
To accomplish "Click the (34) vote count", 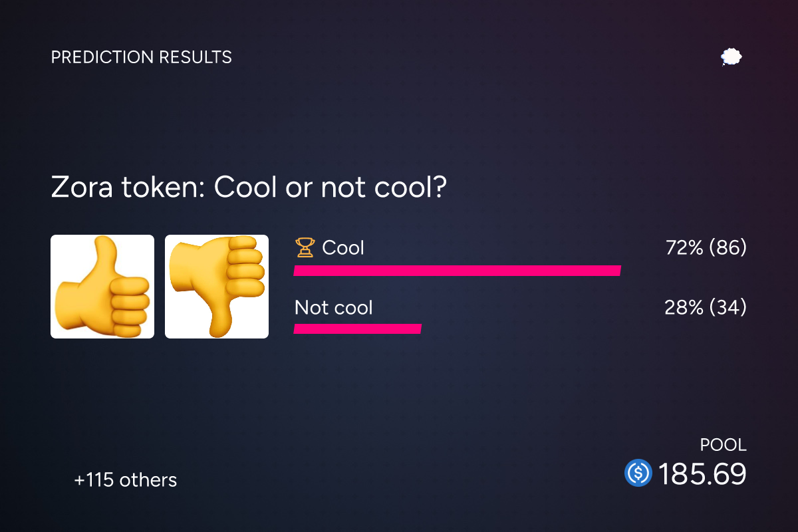I will (728, 308).
